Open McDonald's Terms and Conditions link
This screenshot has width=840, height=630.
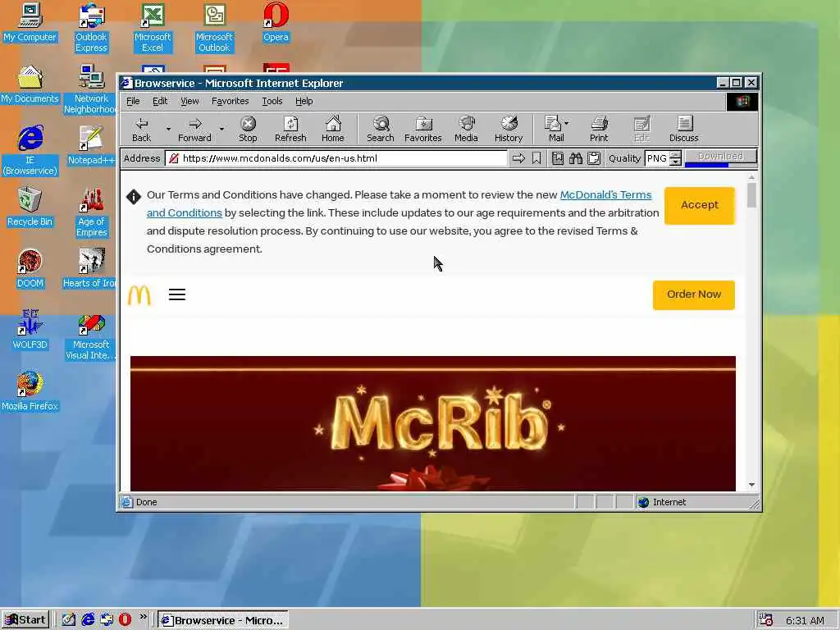coord(605,195)
